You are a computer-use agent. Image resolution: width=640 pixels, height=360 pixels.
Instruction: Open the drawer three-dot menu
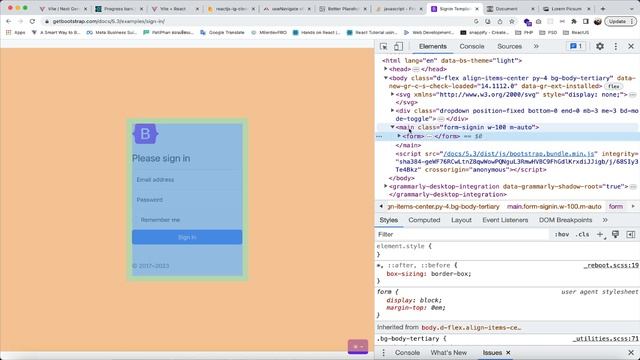[383, 353]
